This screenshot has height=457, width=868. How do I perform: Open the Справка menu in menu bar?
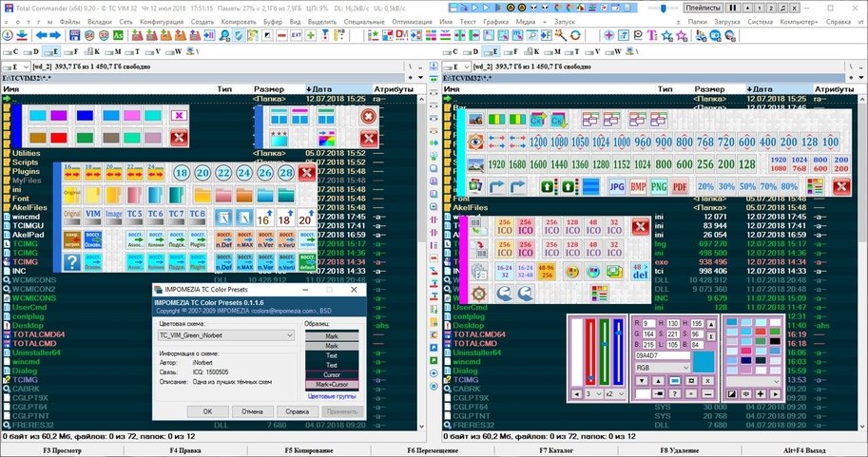(839, 22)
